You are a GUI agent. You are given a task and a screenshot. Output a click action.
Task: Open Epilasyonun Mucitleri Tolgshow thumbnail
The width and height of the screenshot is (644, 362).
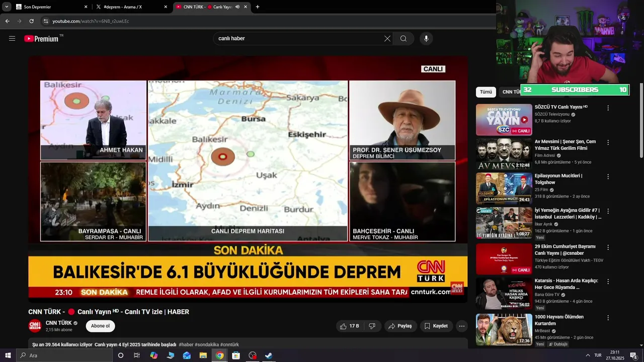[504, 189]
